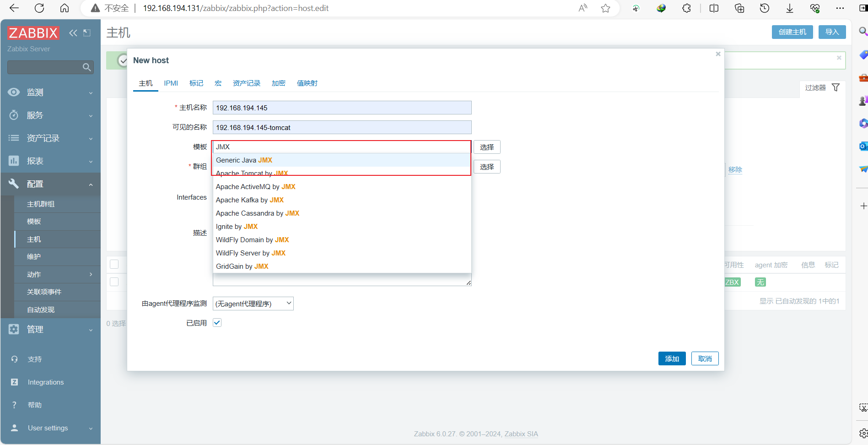Click the favorites star icon in address bar
Image resolution: width=868 pixels, height=445 pixels.
pyautogui.click(x=605, y=8)
